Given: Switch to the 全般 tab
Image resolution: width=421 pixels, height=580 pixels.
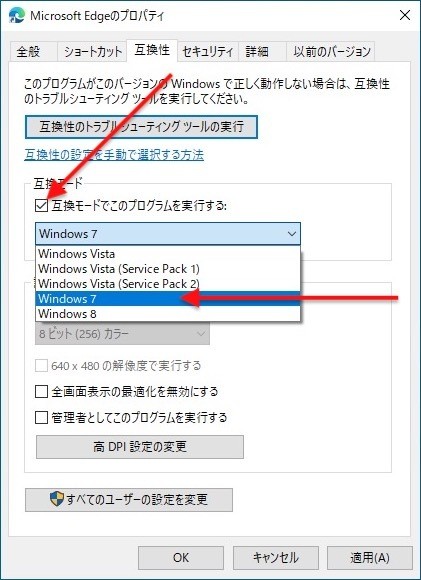Looking at the screenshot, I should point(28,51).
